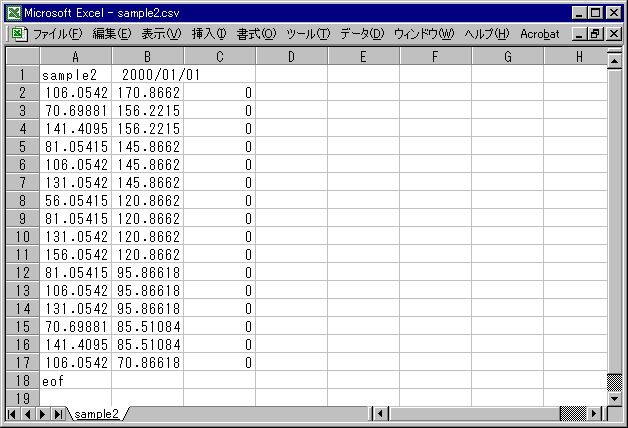Open the 編集(E) menu

tap(112, 34)
